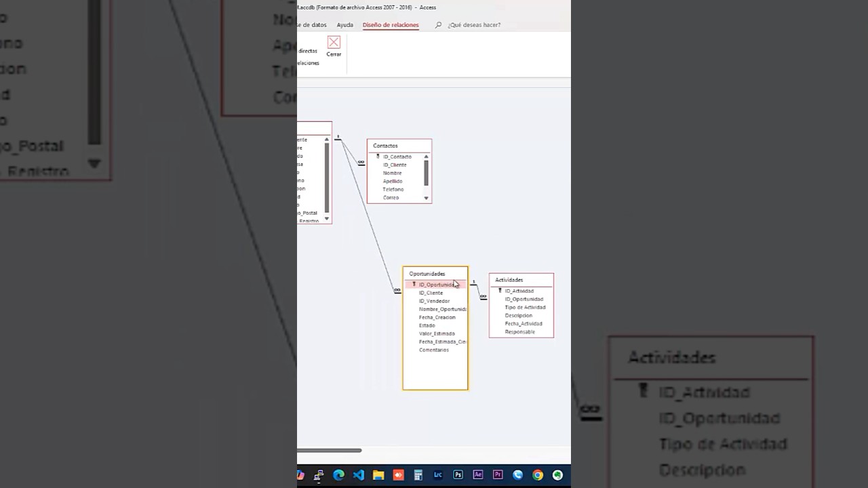
Task: Click the Contactos table scroll-up arrow
Action: click(x=427, y=157)
